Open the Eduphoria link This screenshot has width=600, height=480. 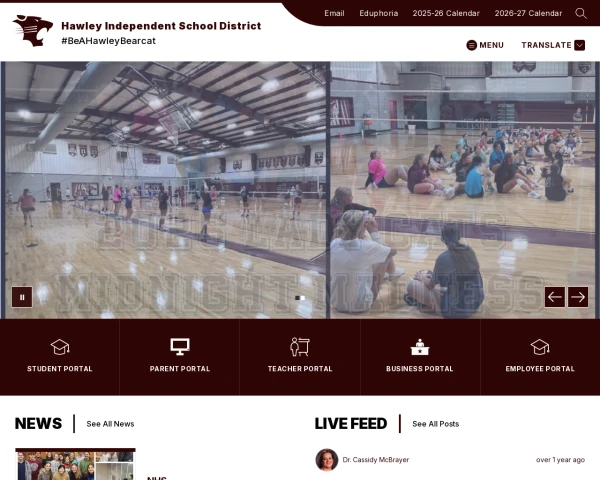[x=378, y=13]
